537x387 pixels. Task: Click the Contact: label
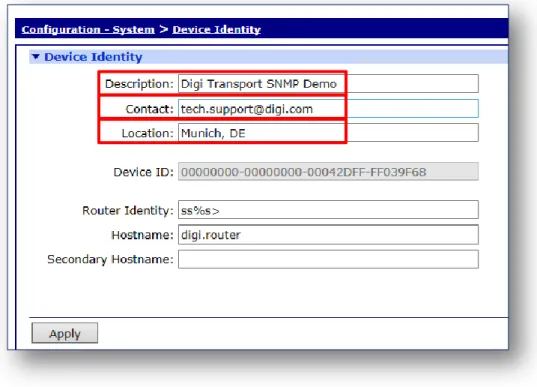pyautogui.click(x=150, y=109)
